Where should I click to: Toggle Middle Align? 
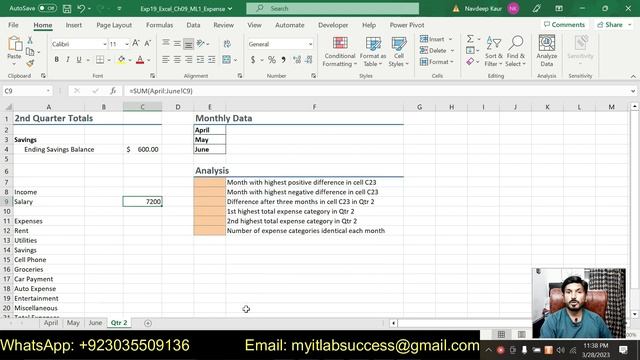[177, 43]
